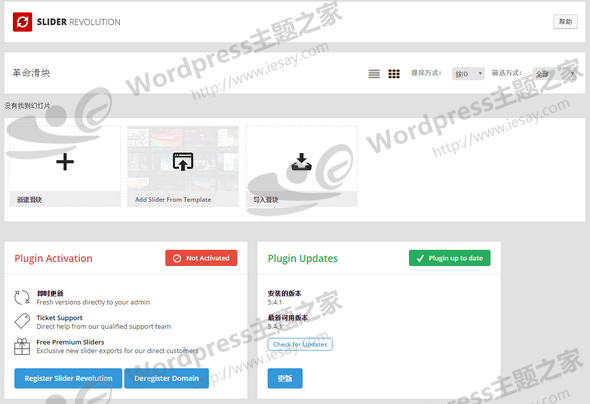Image resolution: width=590 pixels, height=404 pixels.
Task: Click the Plugin Activation heading
Action: [53, 258]
